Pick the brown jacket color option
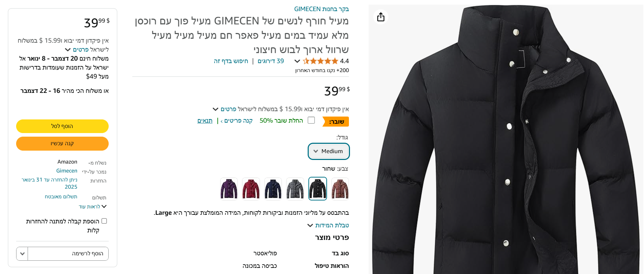 (x=340, y=189)
